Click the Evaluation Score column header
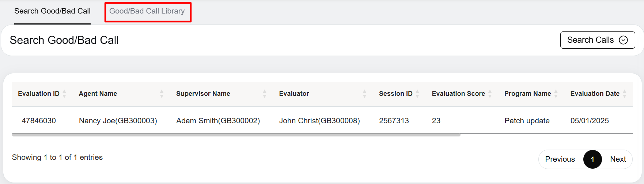Image resolution: width=644 pixels, height=184 pixels. [x=458, y=94]
